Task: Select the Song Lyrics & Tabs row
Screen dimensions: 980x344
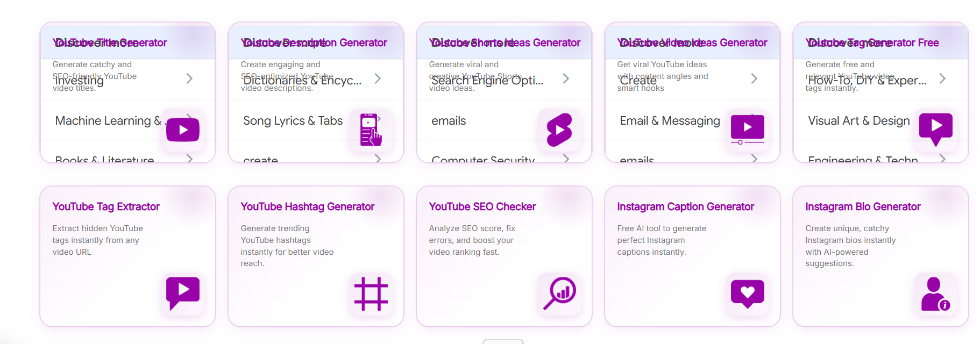Action: pyautogui.click(x=316, y=120)
